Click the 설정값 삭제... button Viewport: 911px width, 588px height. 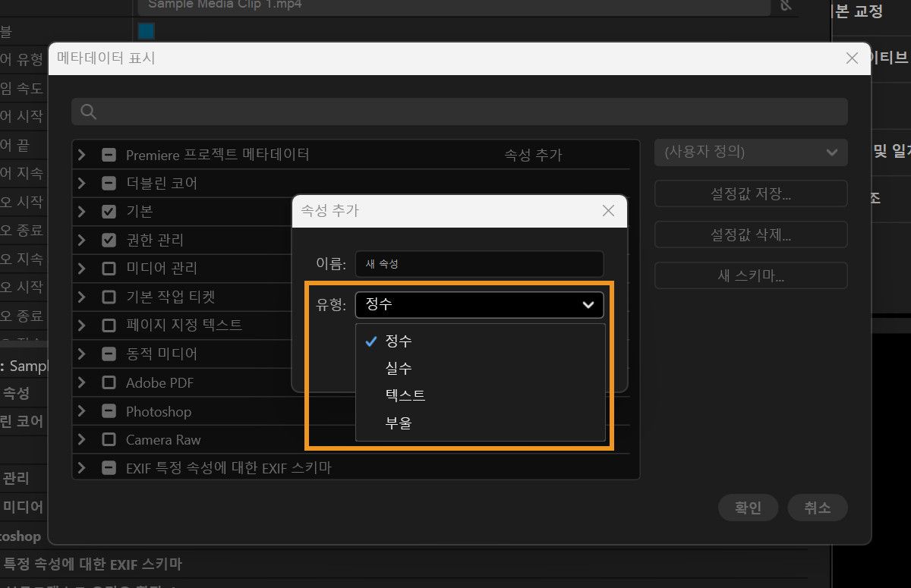pyautogui.click(x=751, y=234)
